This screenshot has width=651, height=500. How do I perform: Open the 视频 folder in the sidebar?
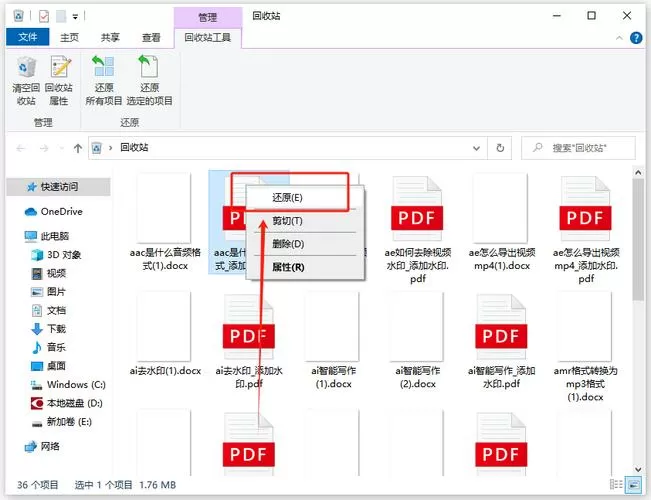[x=49, y=273]
